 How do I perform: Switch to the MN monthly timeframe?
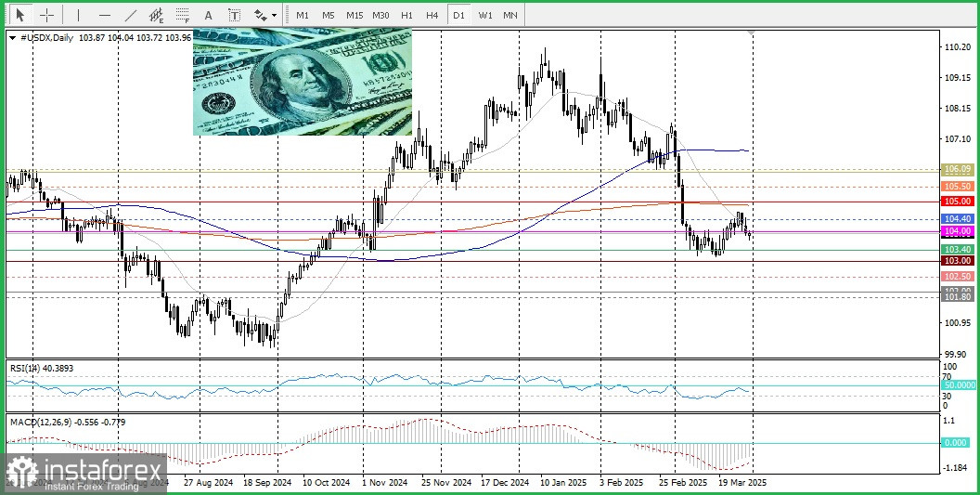pos(510,15)
